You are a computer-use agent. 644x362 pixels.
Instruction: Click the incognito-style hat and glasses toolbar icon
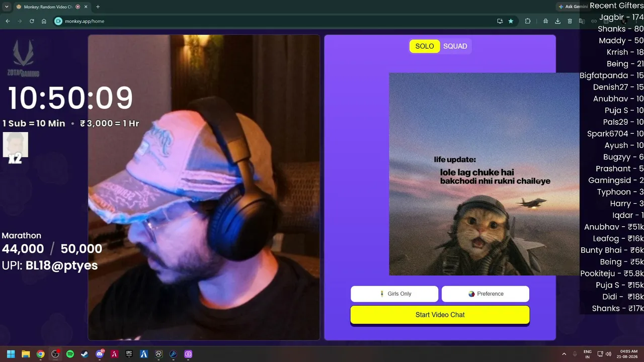coord(546,21)
